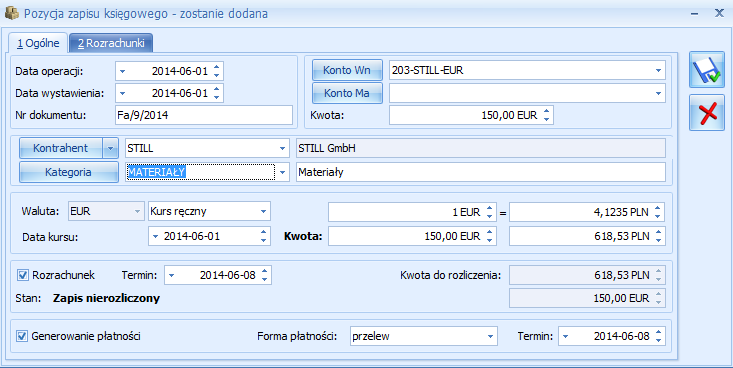Click the Nr dokumentu field Fa/9/2014

(x=204, y=115)
